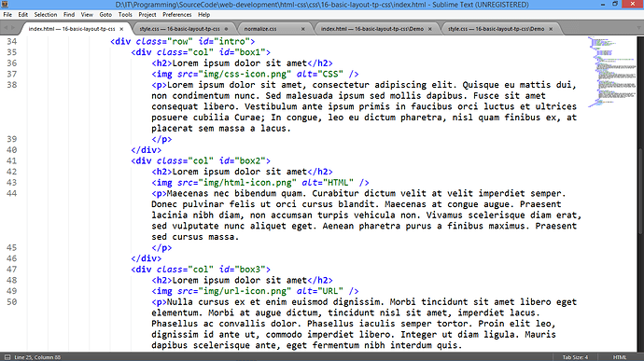Open the Tools menu
The height and width of the screenshot is (361, 644).
125,14
